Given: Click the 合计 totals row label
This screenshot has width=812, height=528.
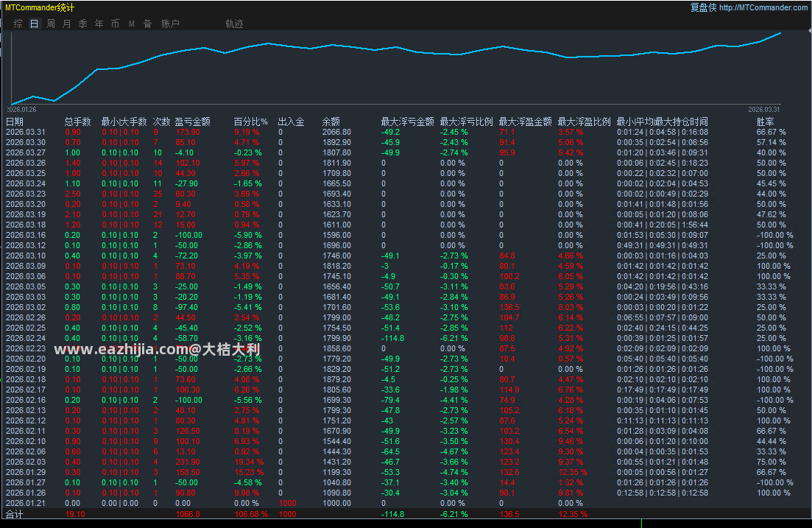Looking at the screenshot, I should [x=15, y=515].
